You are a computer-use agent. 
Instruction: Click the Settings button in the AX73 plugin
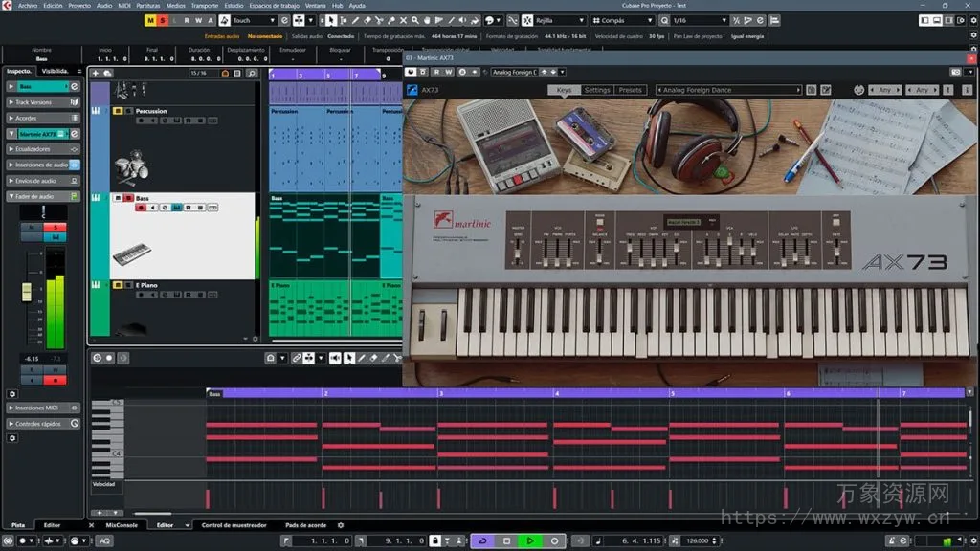(x=596, y=88)
